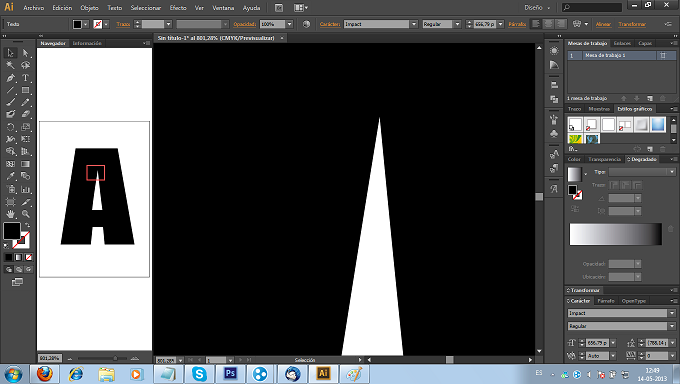Viewport: 680px width, 384px height.
Task: Select right paragraph alignment icon
Action: coord(561,24)
